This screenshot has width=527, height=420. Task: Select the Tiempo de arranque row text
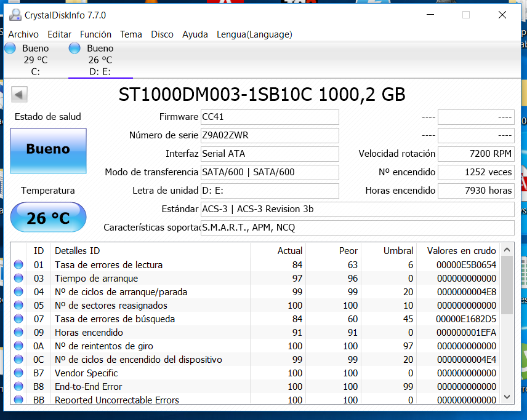[97, 279]
